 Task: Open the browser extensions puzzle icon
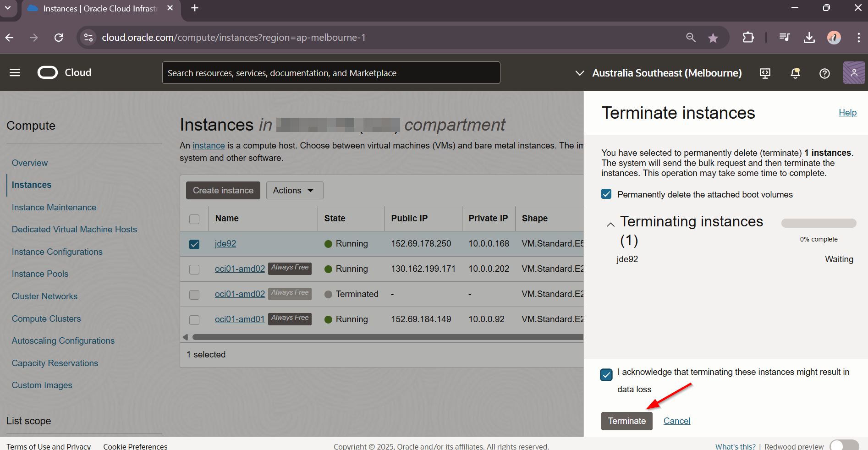point(748,38)
